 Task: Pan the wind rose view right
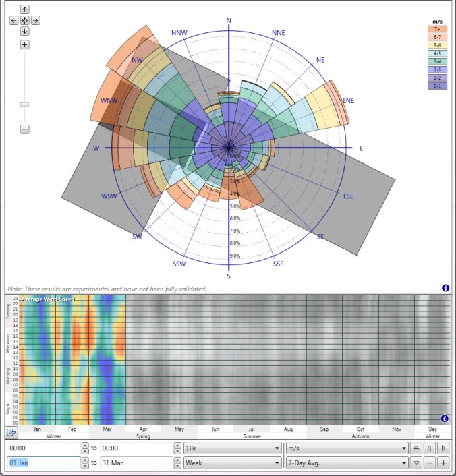click(x=36, y=20)
